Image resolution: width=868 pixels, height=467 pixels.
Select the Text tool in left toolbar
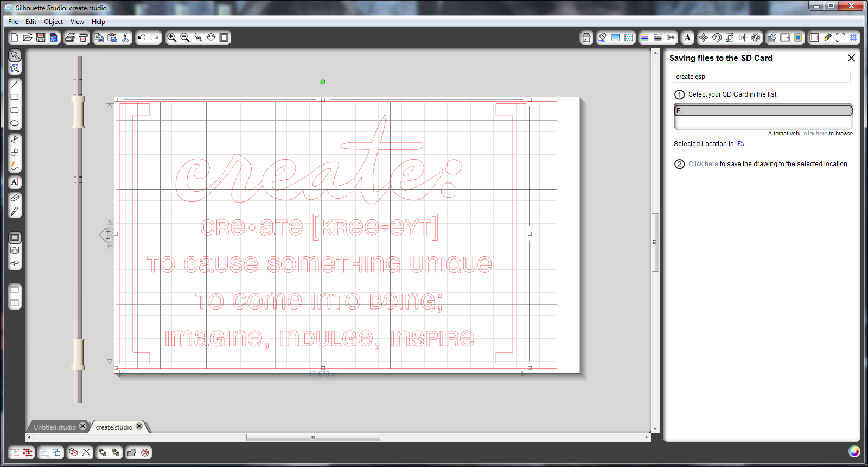[x=15, y=182]
